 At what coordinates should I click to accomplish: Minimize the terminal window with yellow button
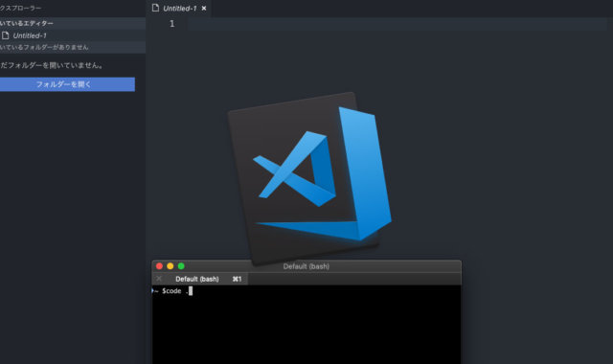coord(170,266)
